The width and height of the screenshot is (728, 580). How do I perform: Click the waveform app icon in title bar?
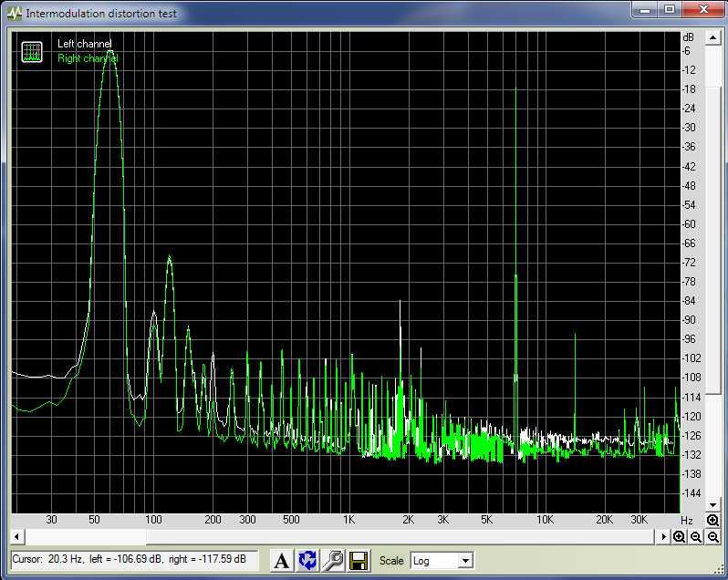(x=15, y=14)
